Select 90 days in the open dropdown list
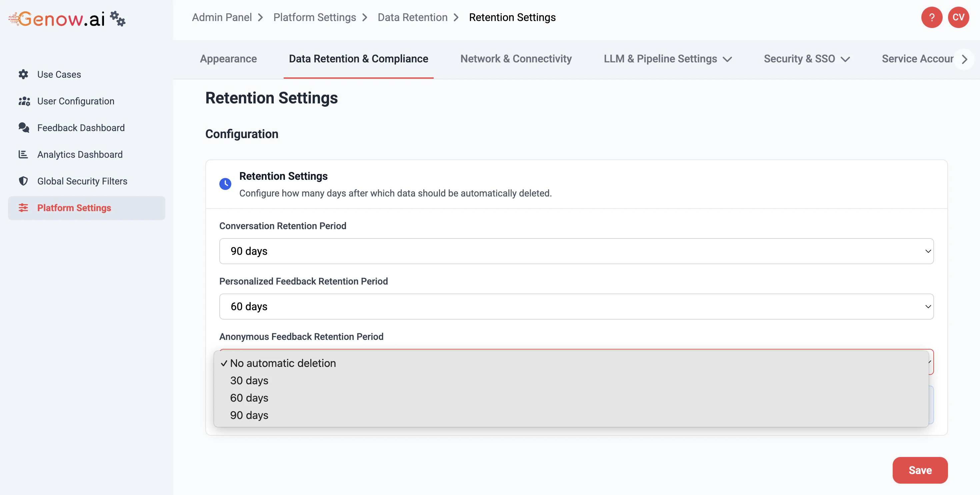The image size is (980, 495). [x=571, y=415]
